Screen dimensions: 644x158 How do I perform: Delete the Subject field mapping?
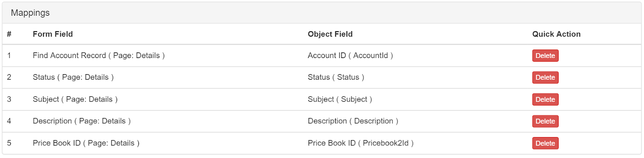tap(545, 100)
